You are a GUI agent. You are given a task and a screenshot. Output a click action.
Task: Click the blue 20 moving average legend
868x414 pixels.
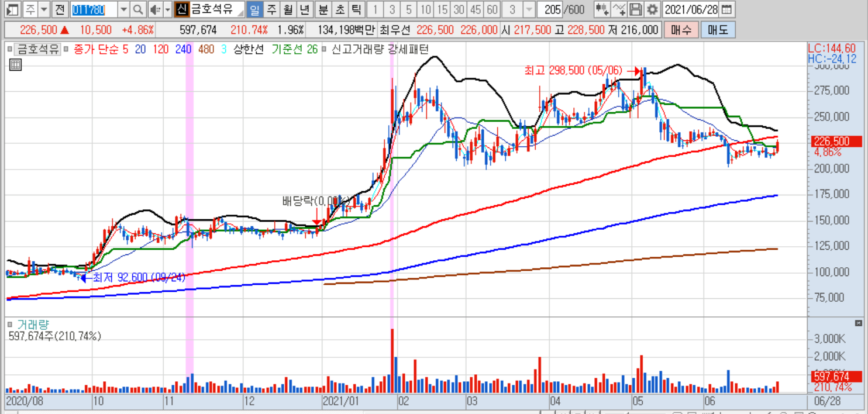140,50
